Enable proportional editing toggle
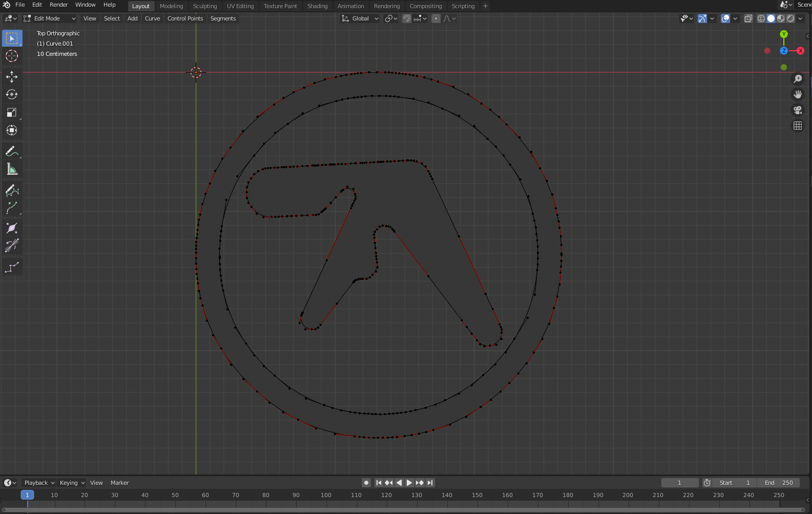 (x=436, y=18)
